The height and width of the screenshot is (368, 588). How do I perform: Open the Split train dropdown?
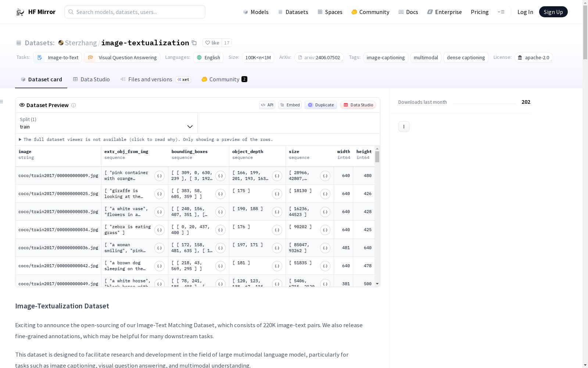click(106, 123)
